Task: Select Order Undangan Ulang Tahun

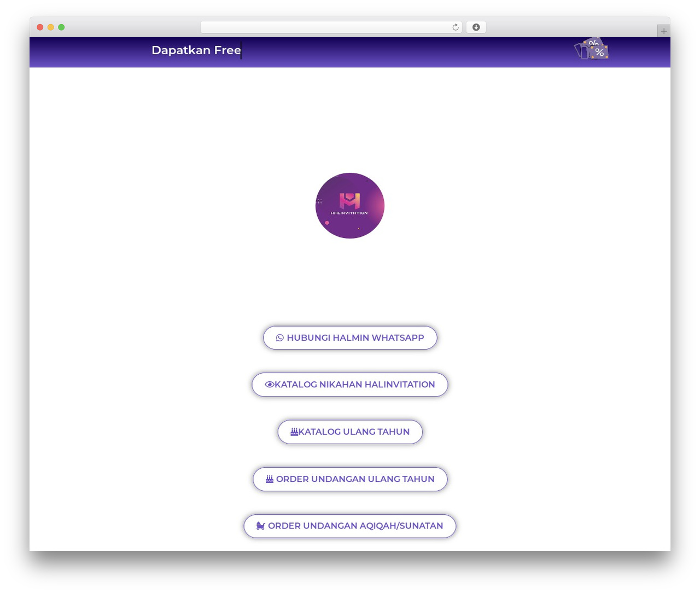Action: 350,479
